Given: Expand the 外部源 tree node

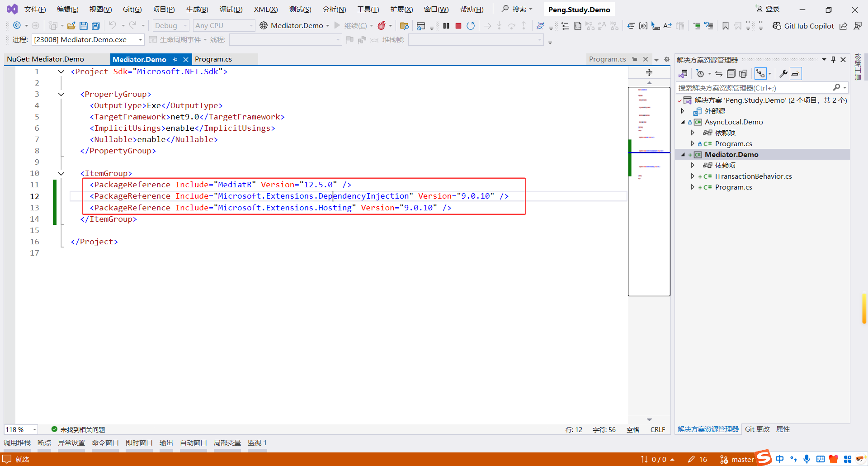Looking at the screenshot, I should 683,111.
